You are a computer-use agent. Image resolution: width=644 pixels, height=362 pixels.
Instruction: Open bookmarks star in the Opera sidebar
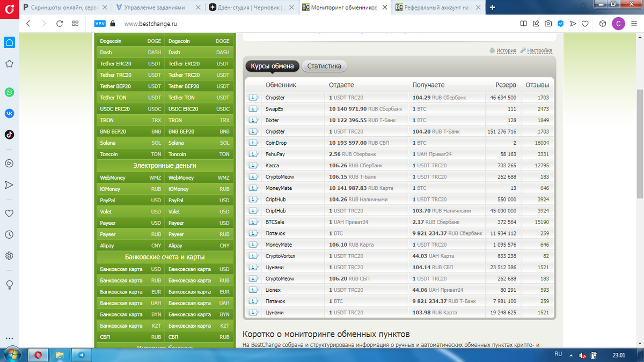[9, 64]
